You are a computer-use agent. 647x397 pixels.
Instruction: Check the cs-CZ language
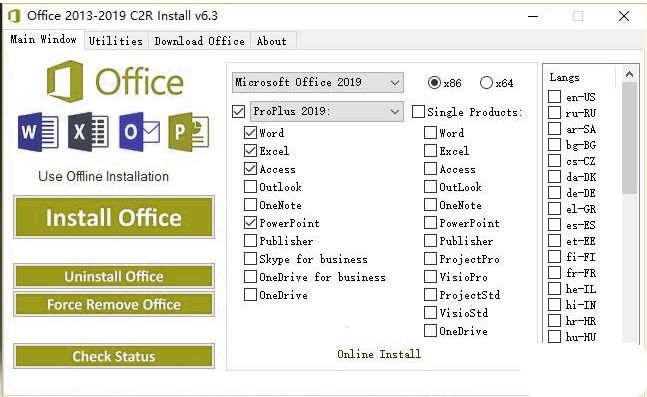pyautogui.click(x=554, y=161)
